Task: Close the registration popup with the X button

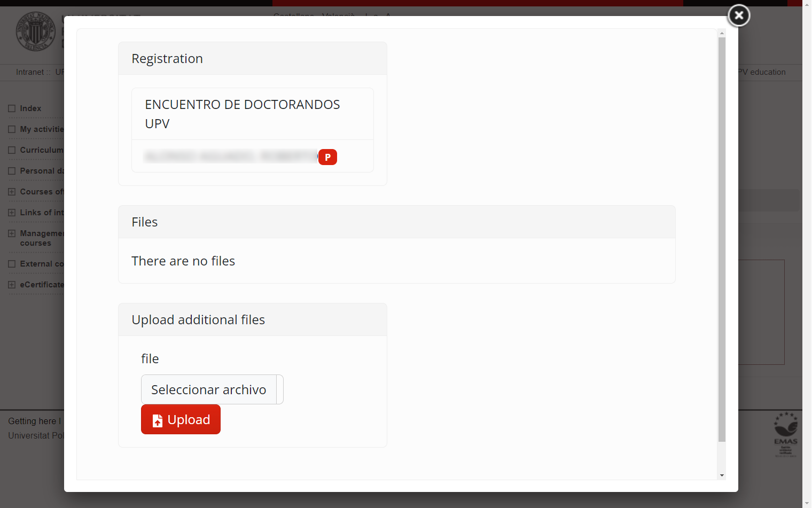Action: (739, 15)
